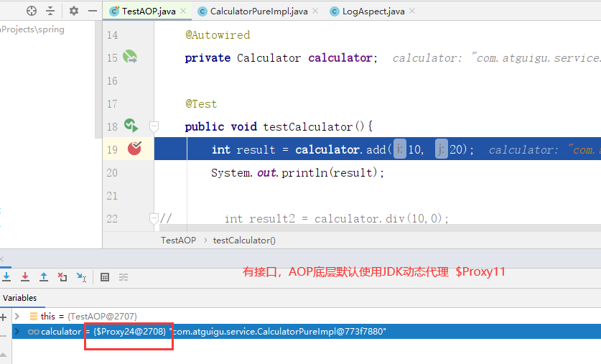601x364 pixels.
Task: Click TestAOP in the breadcrumb bar
Action: pyautogui.click(x=178, y=241)
